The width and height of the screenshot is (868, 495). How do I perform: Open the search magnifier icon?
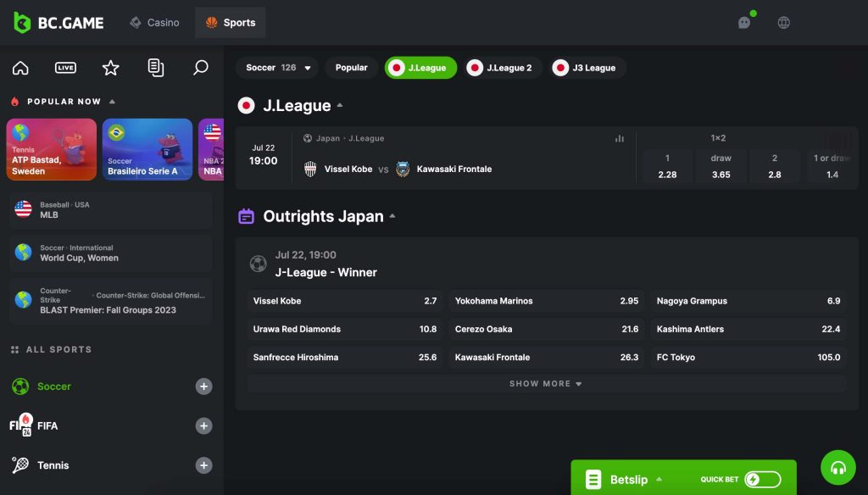tap(200, 68)
